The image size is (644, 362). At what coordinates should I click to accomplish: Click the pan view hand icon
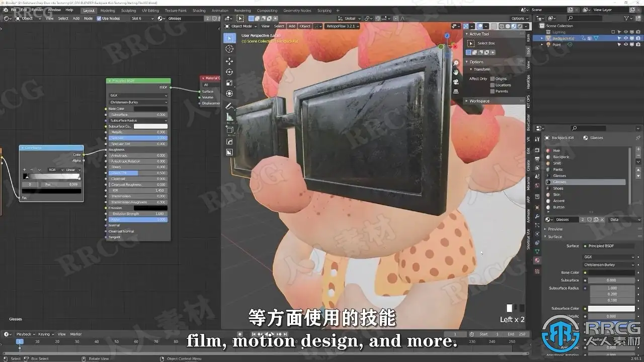456,72
